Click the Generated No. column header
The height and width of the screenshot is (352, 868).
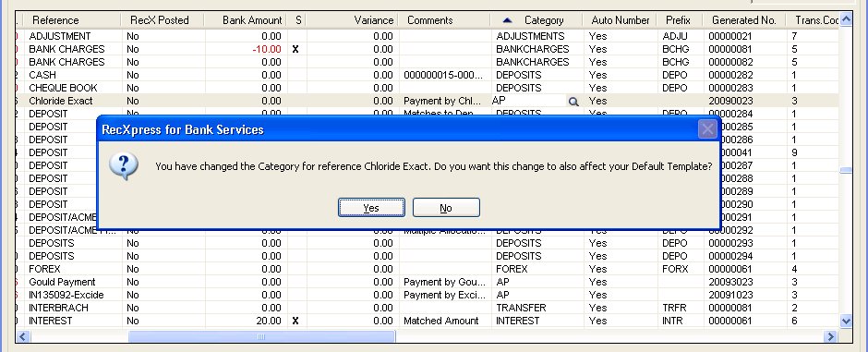click(x=744, y=20)
